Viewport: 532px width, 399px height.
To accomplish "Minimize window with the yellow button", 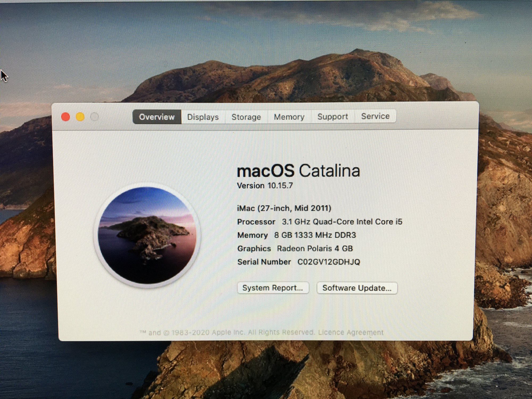I will click(80, 117).
